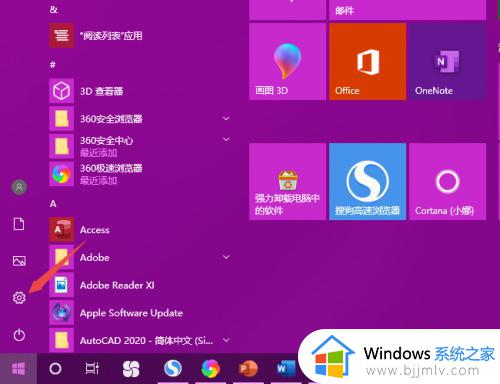Launch the 阅读列表 app icon

coord(62,35)
